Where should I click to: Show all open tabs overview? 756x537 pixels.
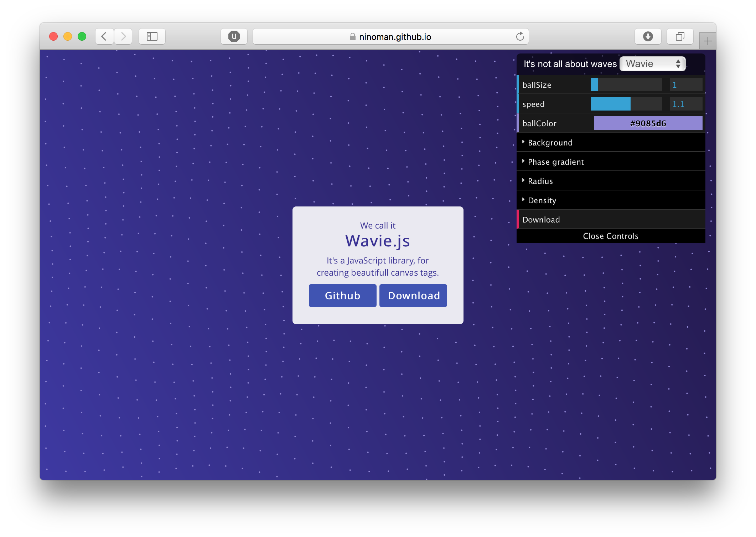[x=680, y=36]
